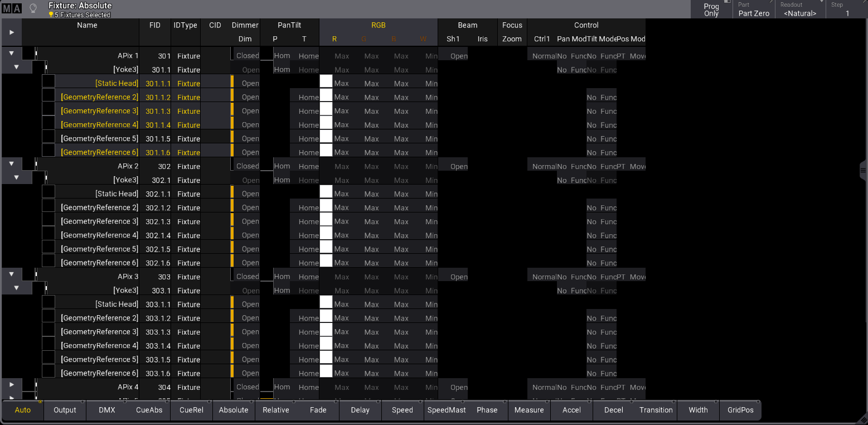868x425 pixels.
Task: Click the black square beside 301.1.1 Static Head
Action: pyautogui.click(x=49, y=81)
